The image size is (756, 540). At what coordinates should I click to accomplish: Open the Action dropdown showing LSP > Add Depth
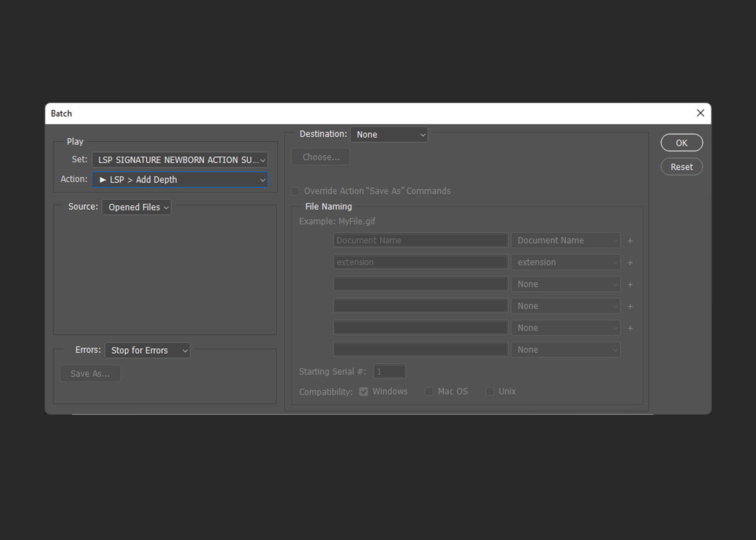point(180,179)
